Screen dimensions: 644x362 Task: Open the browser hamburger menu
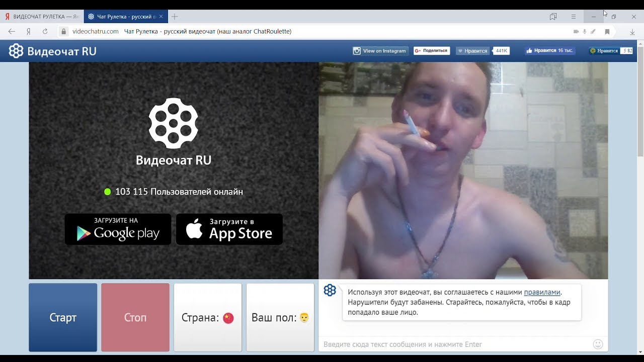(x=573, y=17)
